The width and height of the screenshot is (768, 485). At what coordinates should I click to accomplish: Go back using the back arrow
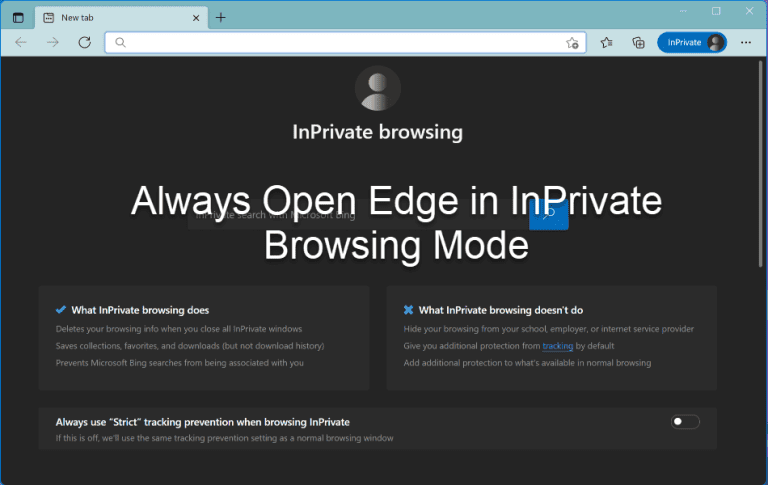pos(21,43)
